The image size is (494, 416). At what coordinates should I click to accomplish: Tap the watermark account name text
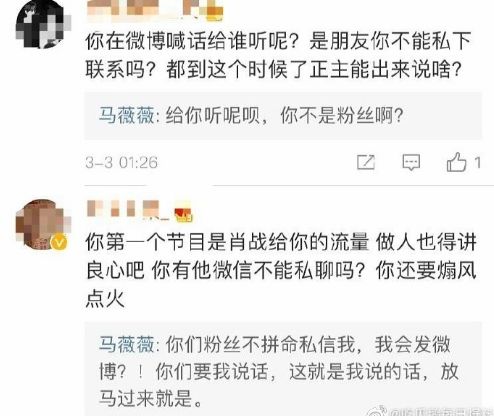pyautogui.click(x=440, y=412)
